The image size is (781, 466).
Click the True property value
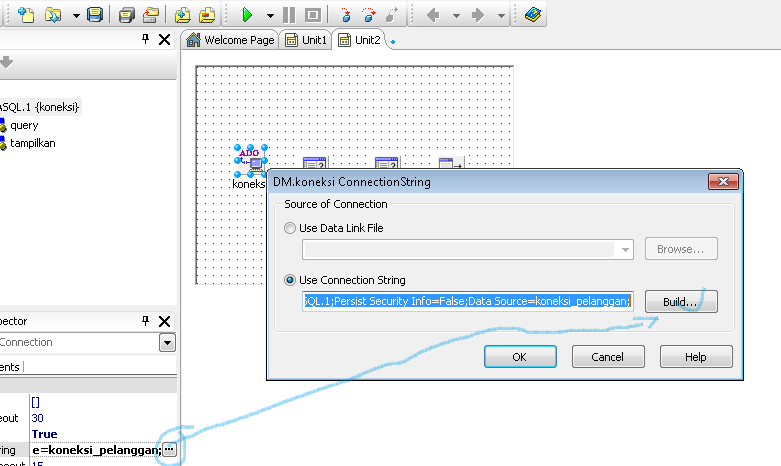tap(44, 434)
